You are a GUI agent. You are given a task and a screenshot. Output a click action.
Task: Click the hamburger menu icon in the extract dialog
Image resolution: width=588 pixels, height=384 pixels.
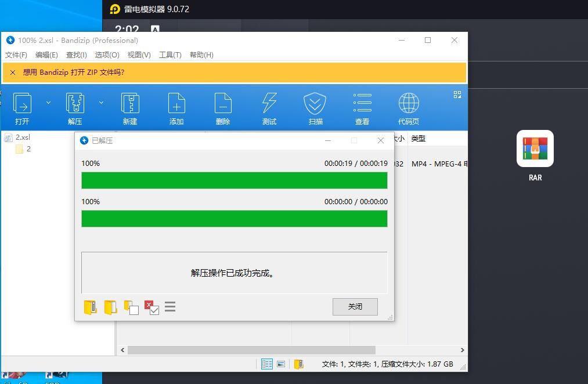tap(170, 306)
